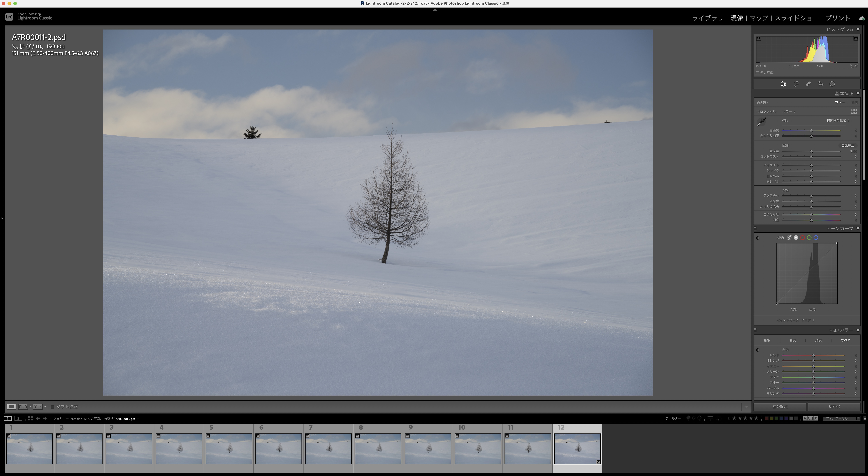The image size is (868, 476).
Task: Enable the ソフト校正 soft proofing checkbox
Action: tap(53, 407)
